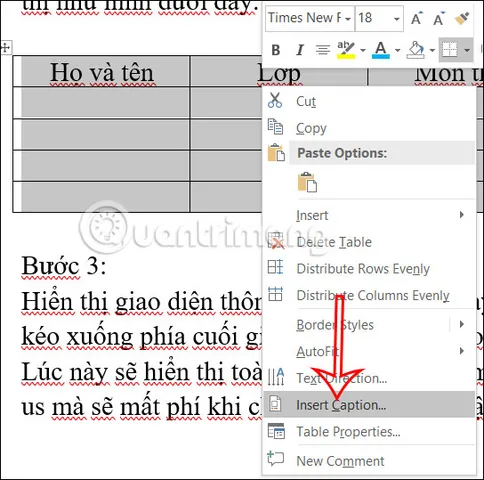The width and height of the screenshot is (484, 480).
Task: Open the Shading dropdown arrow
Action: pos(432,51)
